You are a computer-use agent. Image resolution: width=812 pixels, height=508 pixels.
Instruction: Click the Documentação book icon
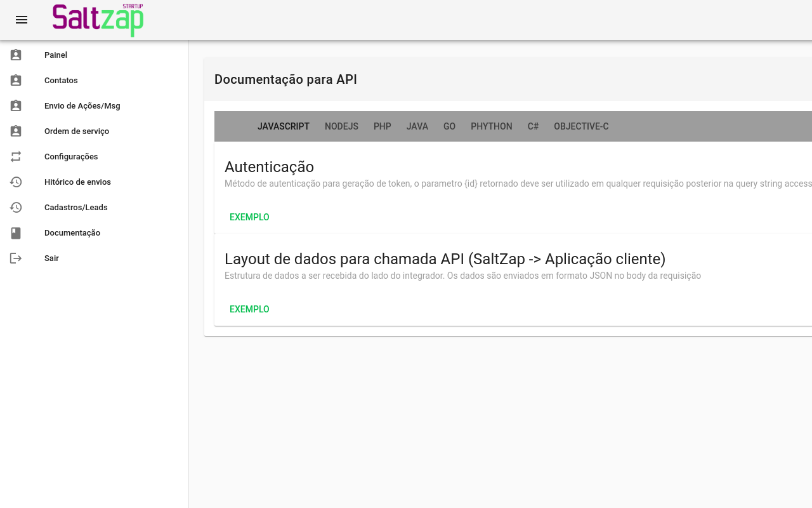point(16,233)
